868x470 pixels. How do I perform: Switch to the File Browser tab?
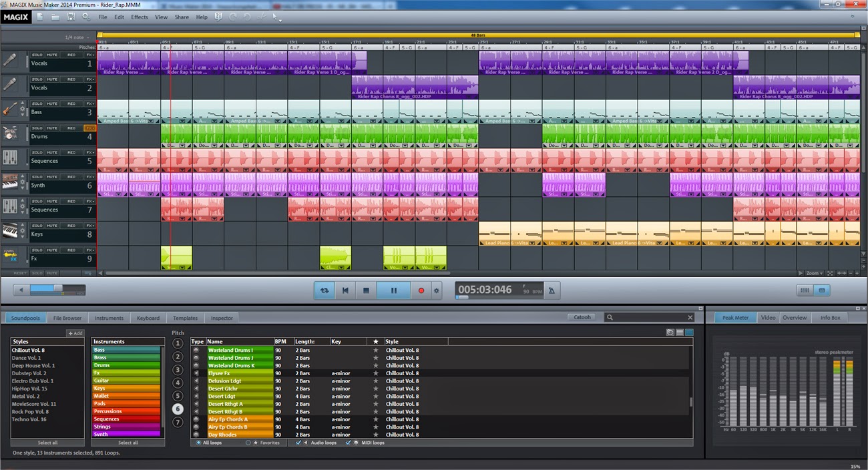(67, 318)
